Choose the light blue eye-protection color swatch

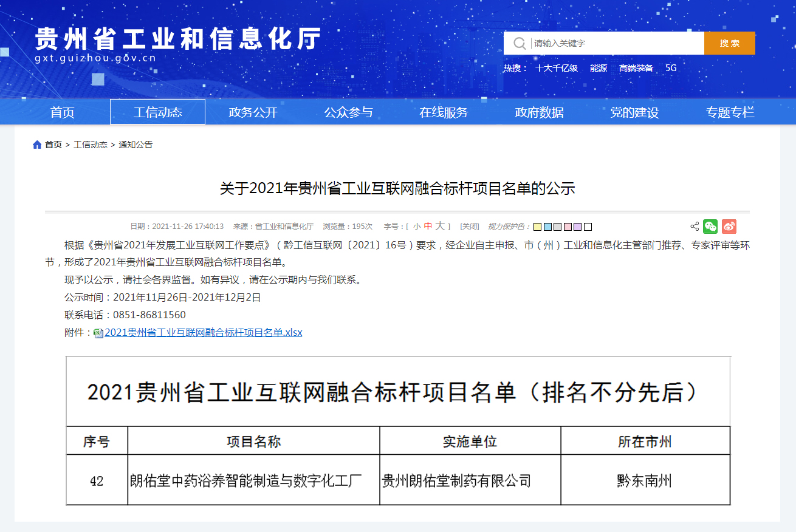[547, 227]
